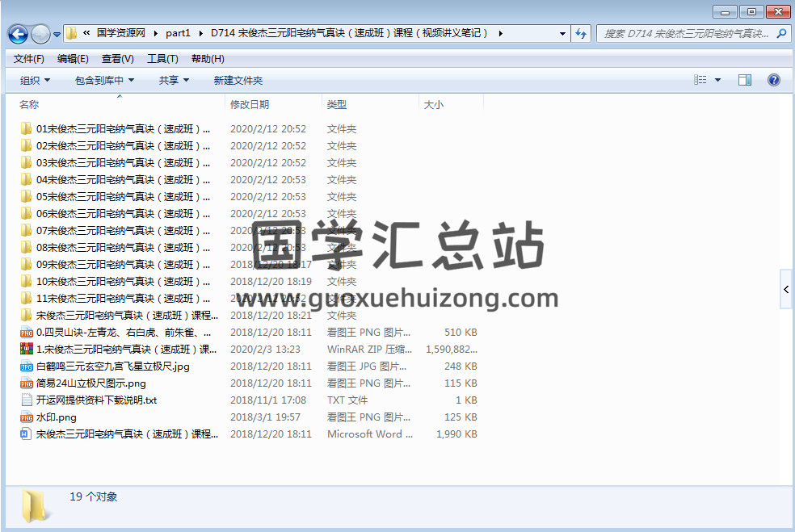Sort by the 修改日期 column header
795x532 pixels.
point(250,104)
